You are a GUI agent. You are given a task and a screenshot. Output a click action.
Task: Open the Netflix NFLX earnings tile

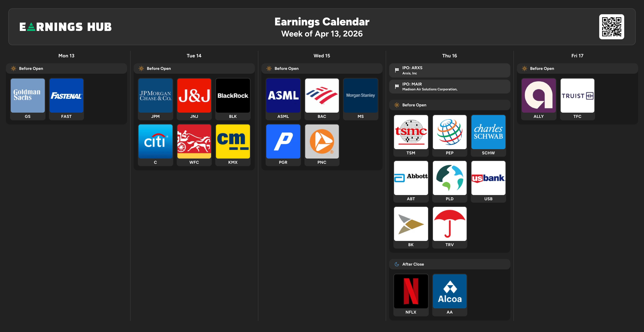411,291
